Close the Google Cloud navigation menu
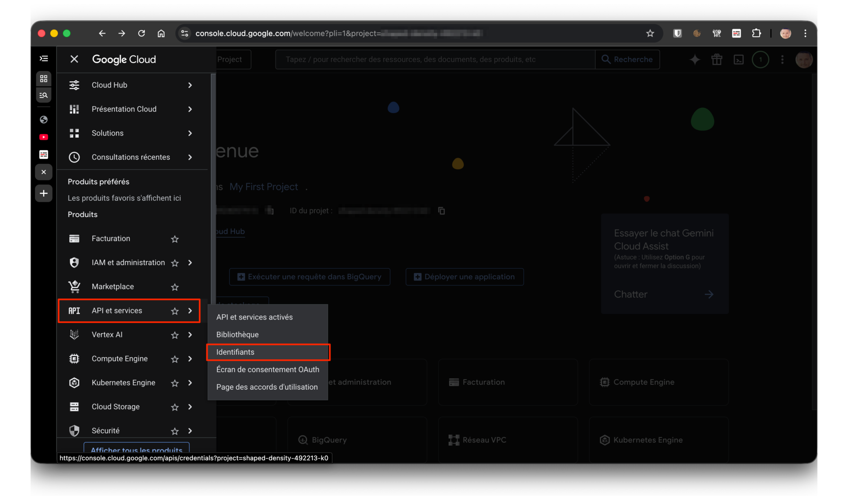Image resolution: width=848 pixels, height=504 pixels. pos(74,59)
